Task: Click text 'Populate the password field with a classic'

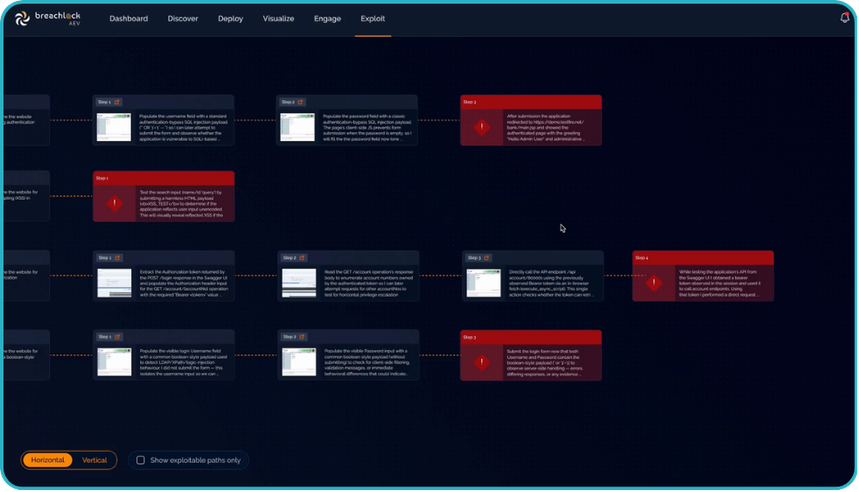Action: 366,116
